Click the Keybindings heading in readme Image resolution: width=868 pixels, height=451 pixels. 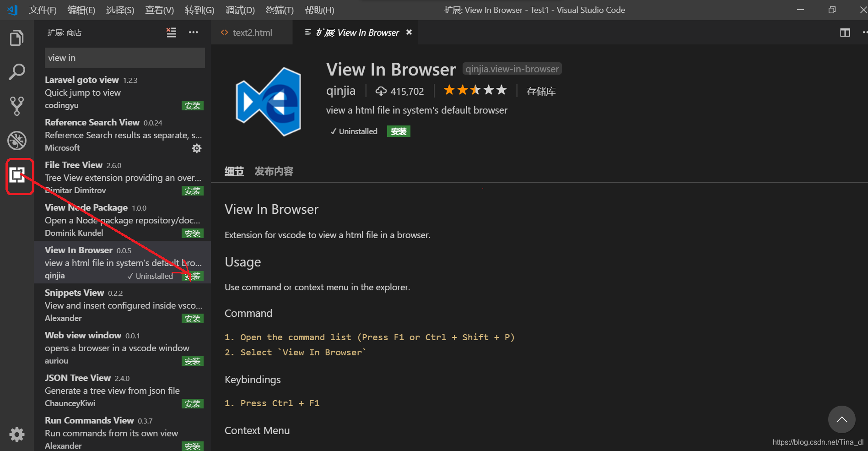(x=253, y=380)
